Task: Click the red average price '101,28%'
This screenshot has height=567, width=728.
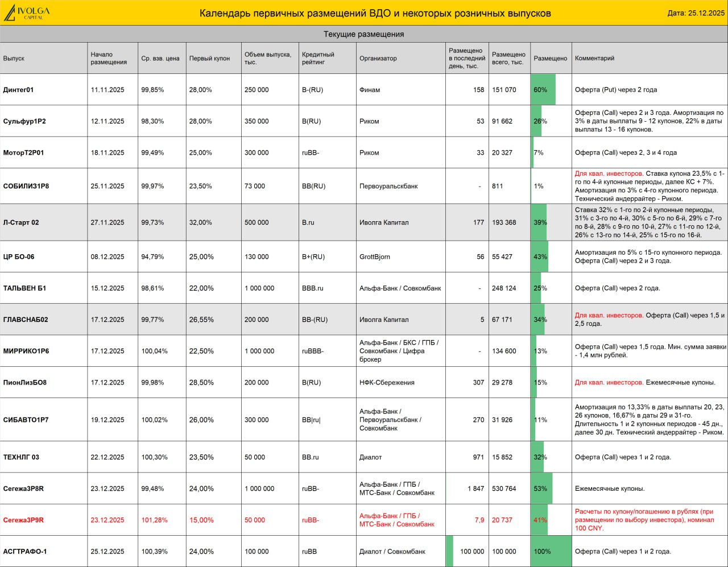Action: pyautogui.click(x=154, y=520)
